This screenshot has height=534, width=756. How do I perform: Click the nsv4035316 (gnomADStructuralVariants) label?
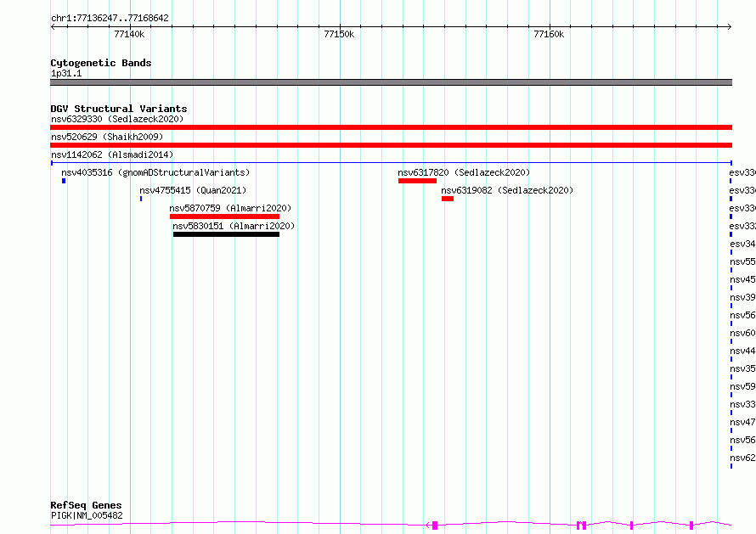tap(155, 172)
